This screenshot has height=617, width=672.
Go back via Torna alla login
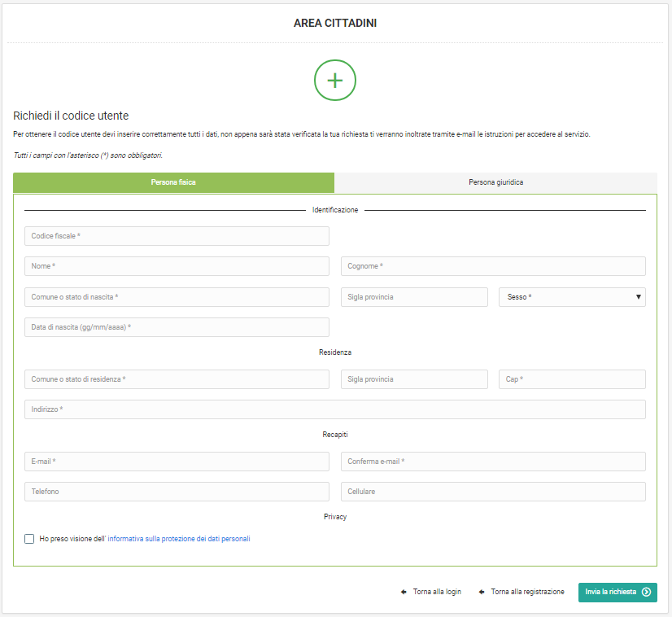click(x=437, y=592)
